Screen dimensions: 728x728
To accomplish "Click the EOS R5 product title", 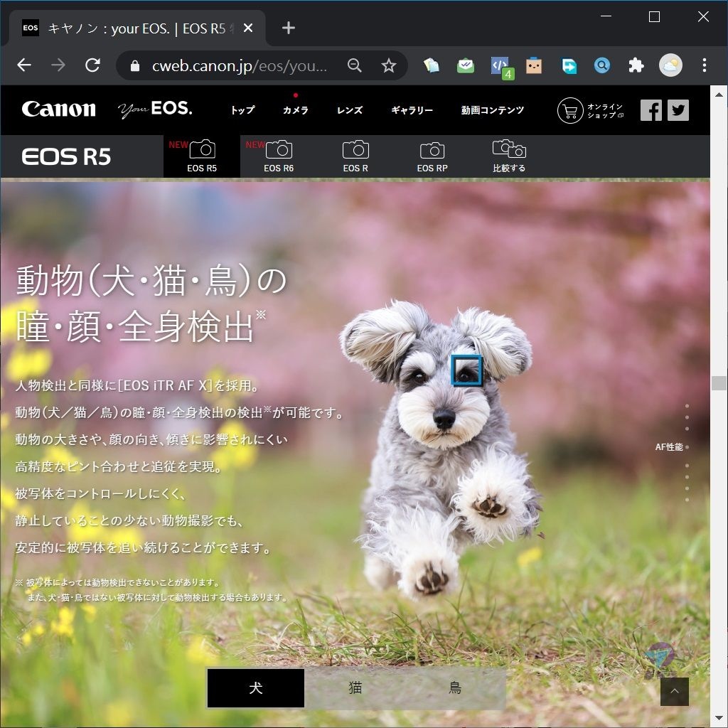I will pos(66,157).
